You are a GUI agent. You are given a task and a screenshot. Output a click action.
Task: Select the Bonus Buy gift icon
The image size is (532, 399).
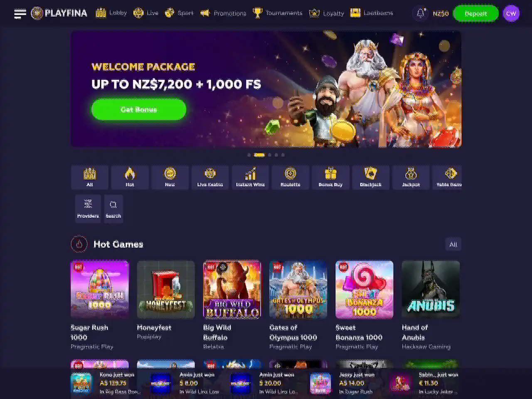(330, 173)
